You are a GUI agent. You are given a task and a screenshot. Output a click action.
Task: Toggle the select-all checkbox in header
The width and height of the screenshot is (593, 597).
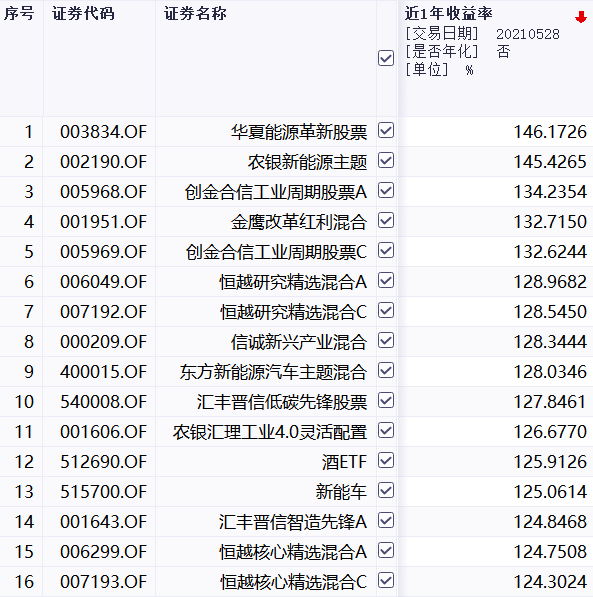pyautogui.click(x=386, y=58)
